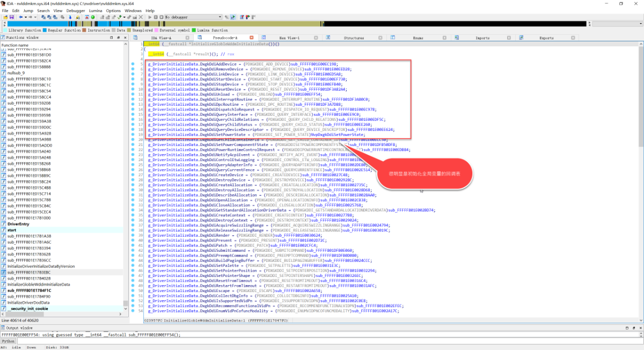Switch to the IDA View-A tab
Viewport: 644px width, 350px height.
coord(161,38)
